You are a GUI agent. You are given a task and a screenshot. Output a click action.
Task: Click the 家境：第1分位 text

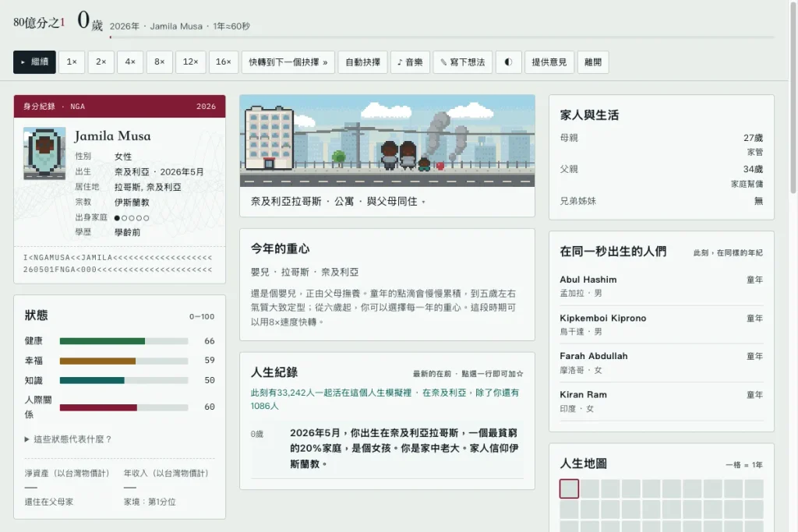150,502
